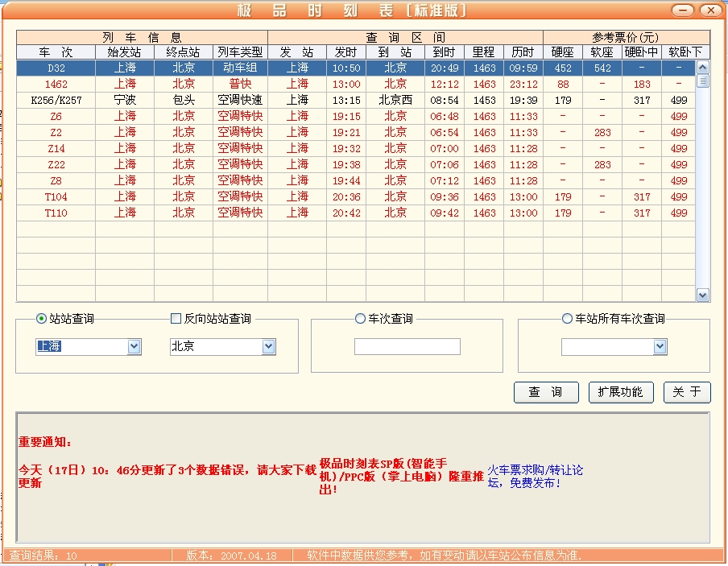Click the 普快 train type cell

click(x=240, y=84)
